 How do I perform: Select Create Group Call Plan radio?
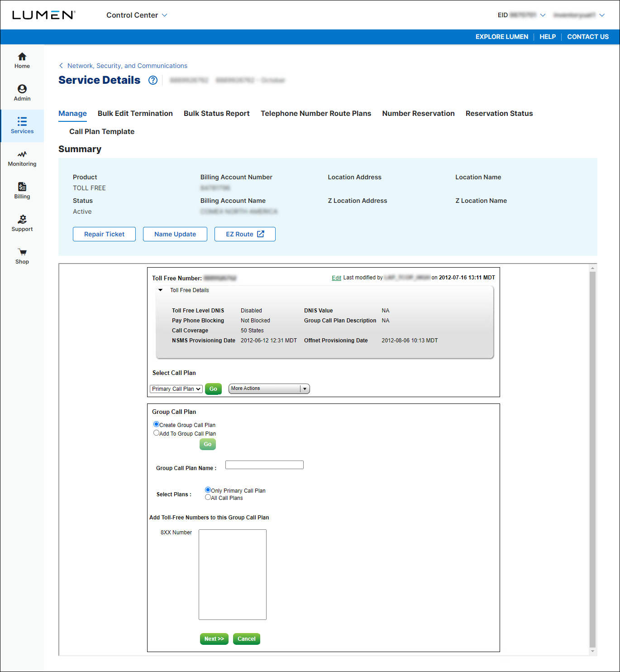pos(156,424)
